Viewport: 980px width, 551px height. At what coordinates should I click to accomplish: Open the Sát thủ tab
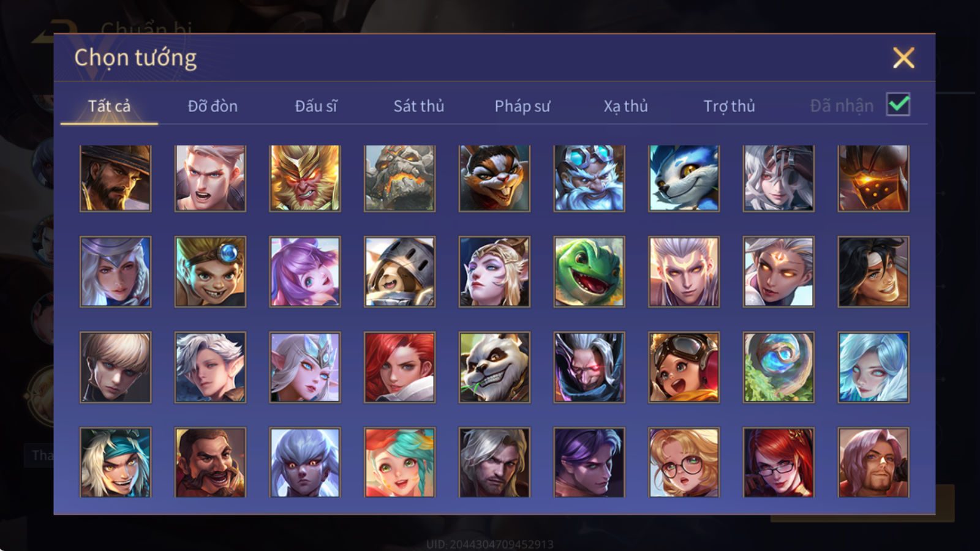(x=418, y=106)
